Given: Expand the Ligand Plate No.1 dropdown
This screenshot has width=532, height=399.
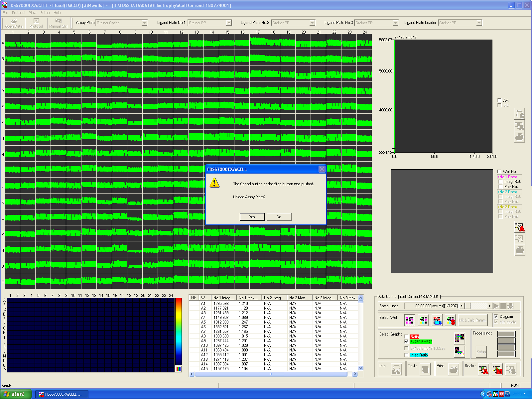Looking at the screenshot, I should pyautogui.click(x=229, y=23).
